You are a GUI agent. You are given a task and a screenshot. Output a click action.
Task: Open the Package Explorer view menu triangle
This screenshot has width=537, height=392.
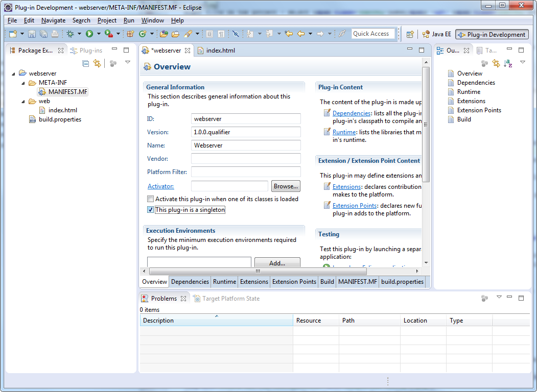point(128,62)
